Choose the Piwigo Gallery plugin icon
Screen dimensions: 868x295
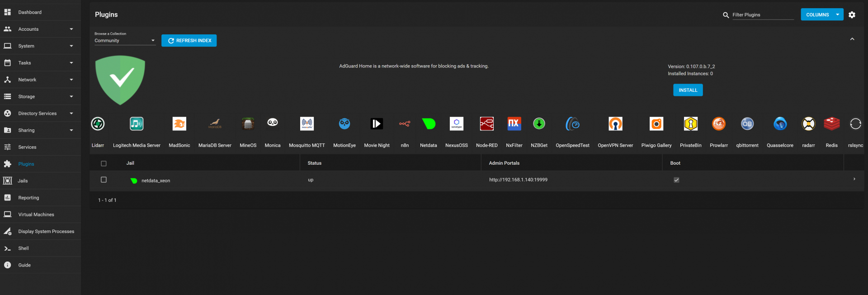[656, 124]
